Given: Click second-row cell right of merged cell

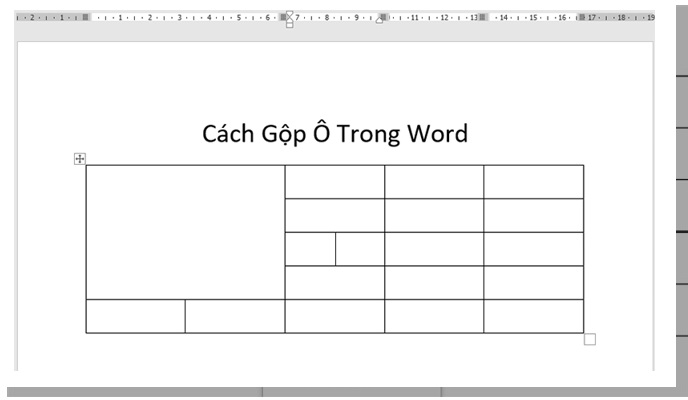Looking at the screenshot, I should point(335,215).
